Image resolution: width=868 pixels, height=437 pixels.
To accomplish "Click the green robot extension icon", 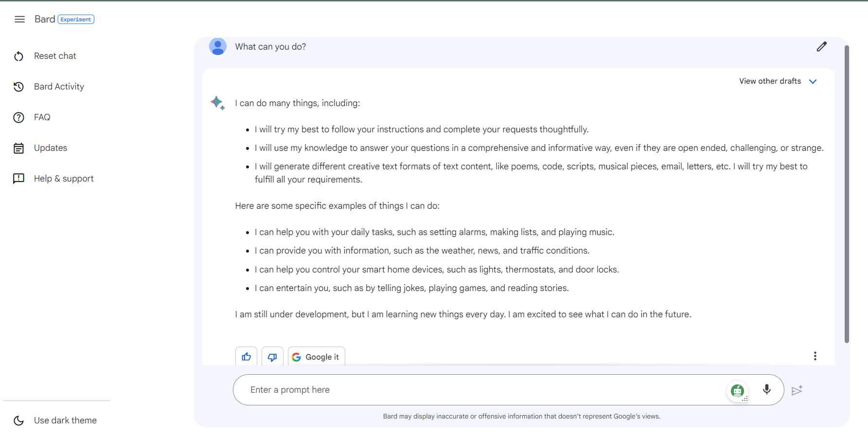I will click(737, 390).
